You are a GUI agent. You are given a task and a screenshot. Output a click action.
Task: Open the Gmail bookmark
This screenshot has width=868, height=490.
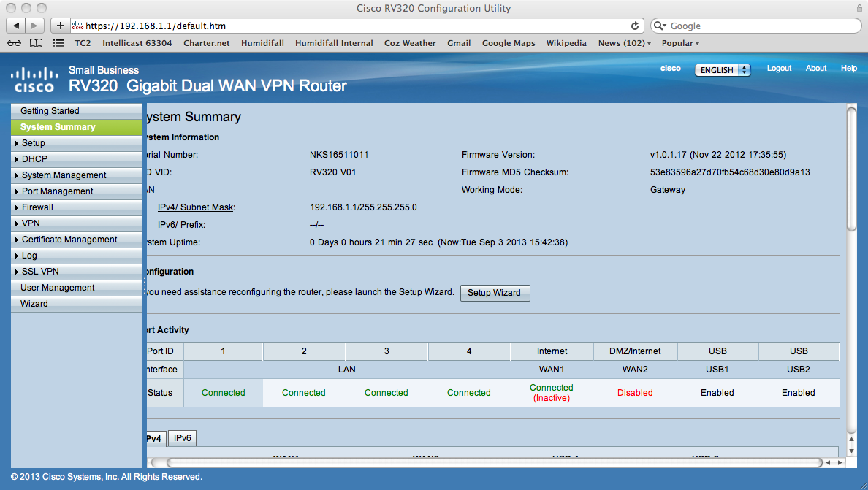pos(459,43)
